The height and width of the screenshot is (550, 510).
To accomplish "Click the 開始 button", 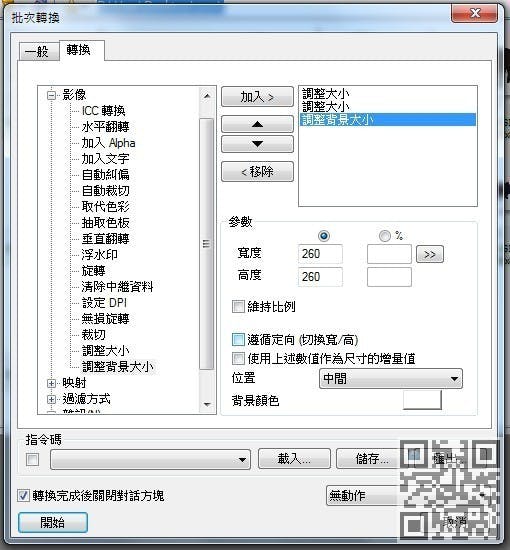I will coord(53,523).
